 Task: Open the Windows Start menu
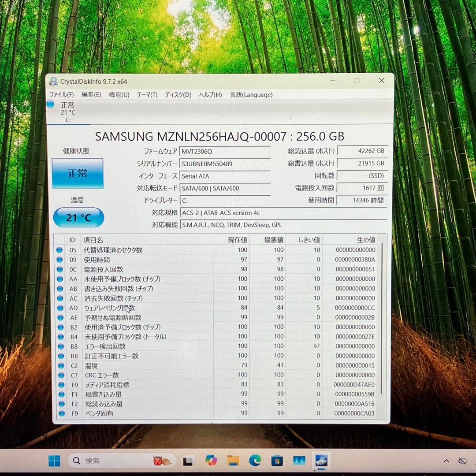54,461
